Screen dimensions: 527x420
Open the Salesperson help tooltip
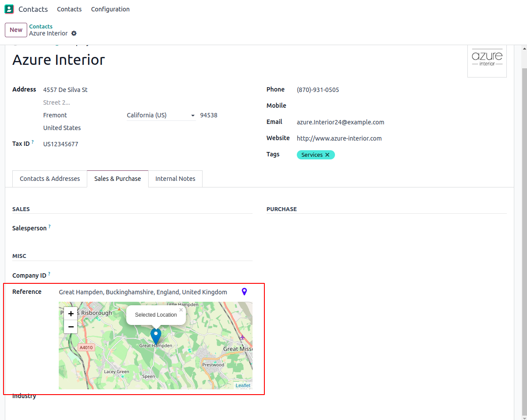[x=50, y=226]
